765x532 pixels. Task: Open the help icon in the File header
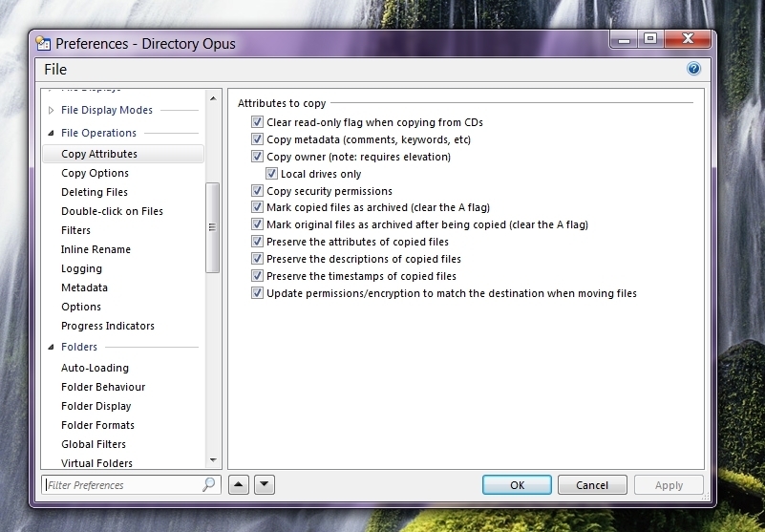(693, 69)
